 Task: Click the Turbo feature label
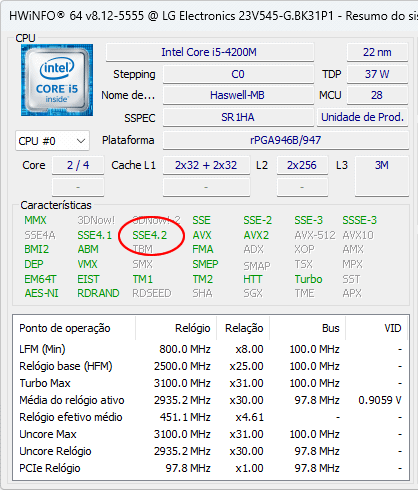click(x=308, y=279)
